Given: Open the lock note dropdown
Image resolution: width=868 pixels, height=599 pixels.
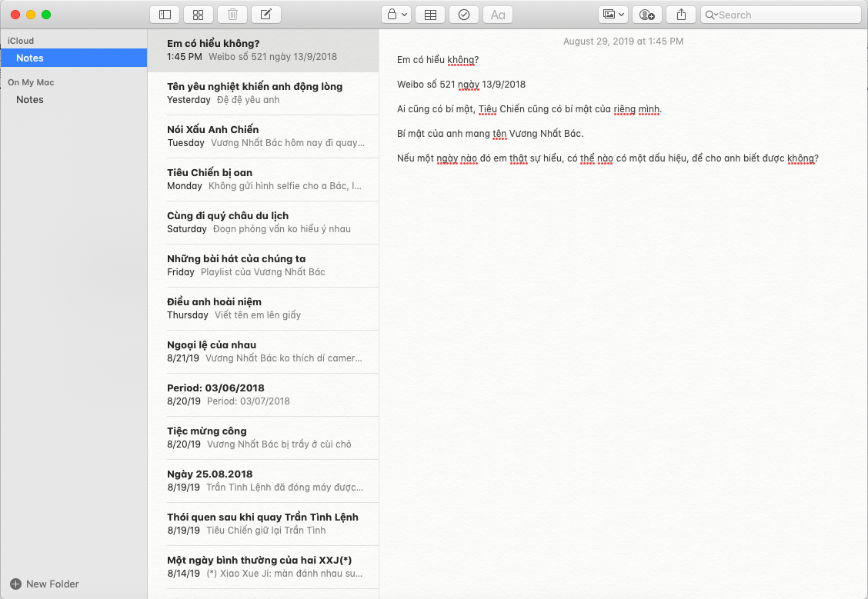Looking at the screenshot, I should (x=396, y=15).
